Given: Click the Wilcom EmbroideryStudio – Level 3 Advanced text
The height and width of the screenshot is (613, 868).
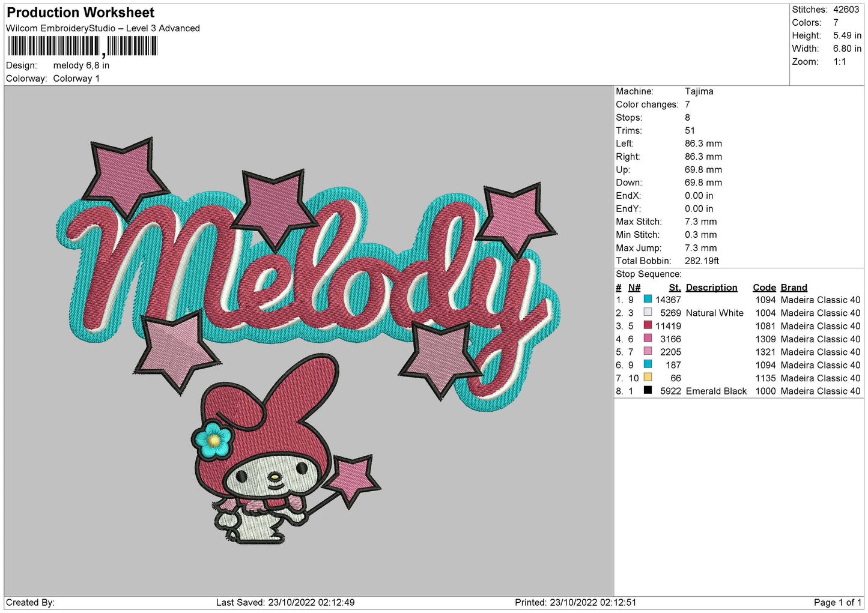Looking at the screenshot, I should [x=103, y=28].
